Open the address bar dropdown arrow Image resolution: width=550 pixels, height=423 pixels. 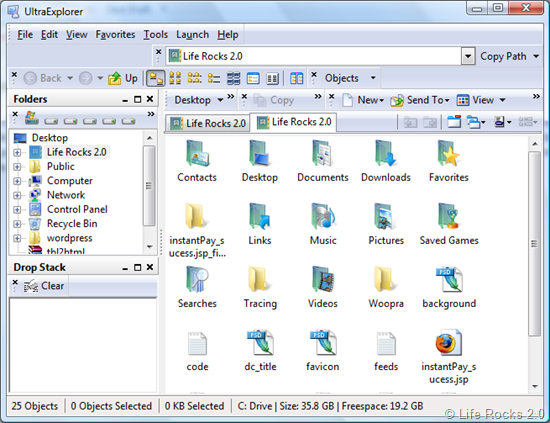click(x=468, y=56)
